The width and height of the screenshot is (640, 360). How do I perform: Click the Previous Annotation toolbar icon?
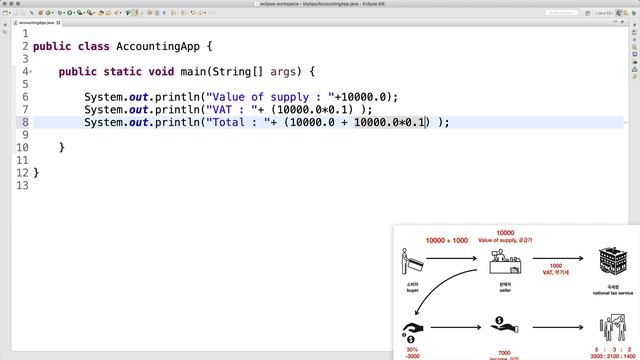tap(183, 13)
